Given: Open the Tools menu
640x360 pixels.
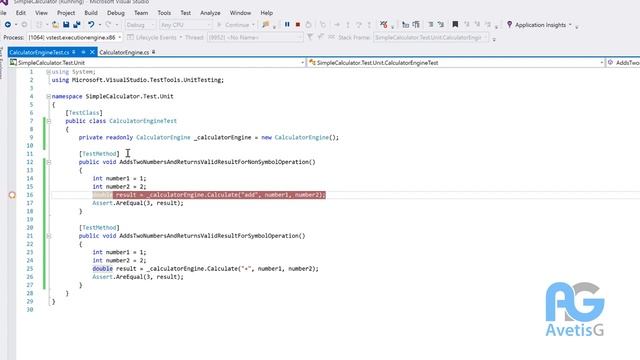Looking at the screenshot, I should (164, 13).
